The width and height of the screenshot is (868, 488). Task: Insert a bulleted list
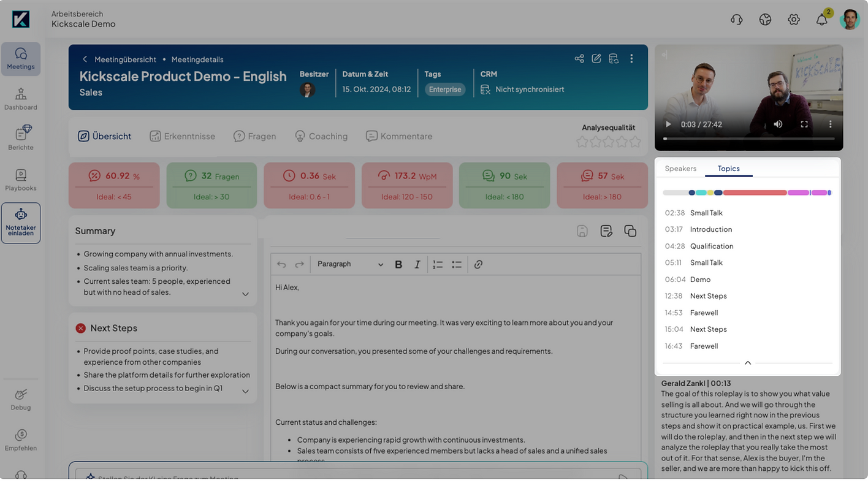[457, 264]
